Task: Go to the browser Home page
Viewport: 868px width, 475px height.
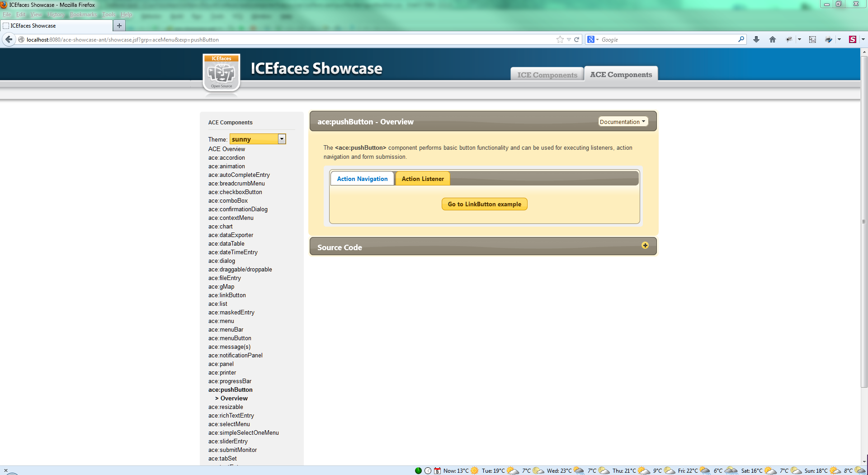Action: click(773, 39)
